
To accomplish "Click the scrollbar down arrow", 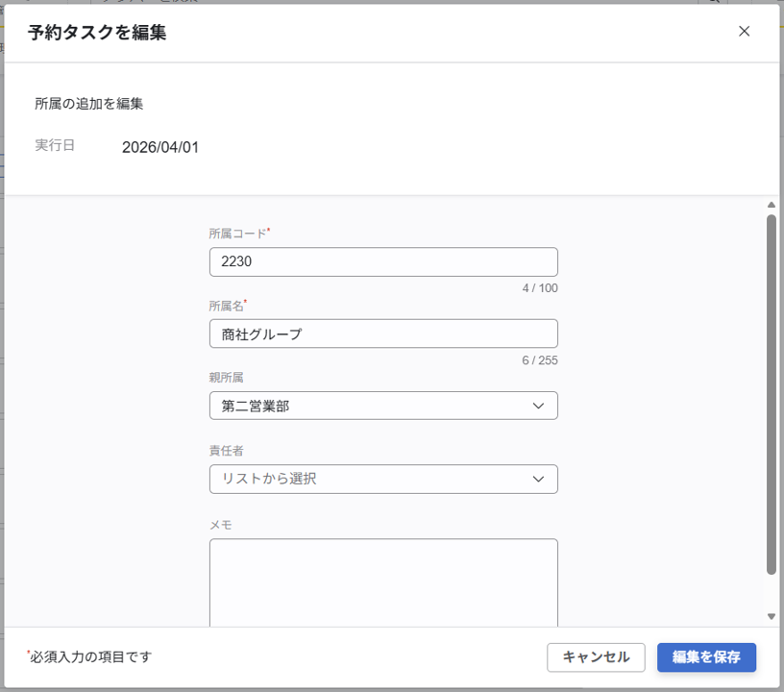I will pos(771,616).
